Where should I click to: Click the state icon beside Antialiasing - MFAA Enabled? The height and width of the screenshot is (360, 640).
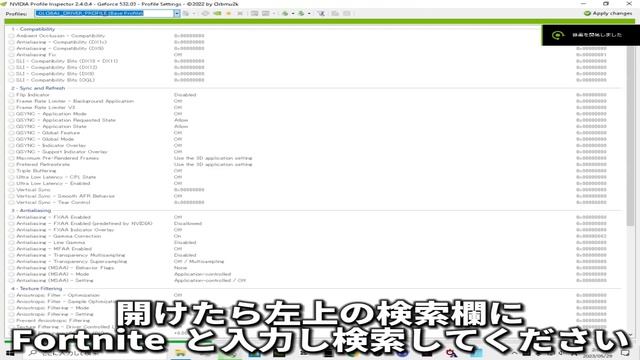(x=12, y=249)
